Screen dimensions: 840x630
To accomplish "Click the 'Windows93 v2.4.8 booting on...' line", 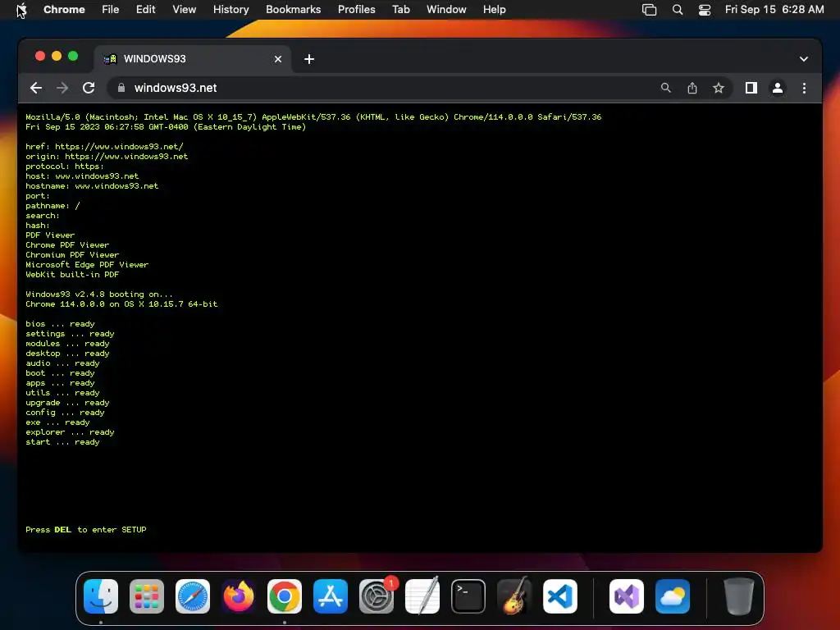I will pyautogui.click(x=99, y=294).
